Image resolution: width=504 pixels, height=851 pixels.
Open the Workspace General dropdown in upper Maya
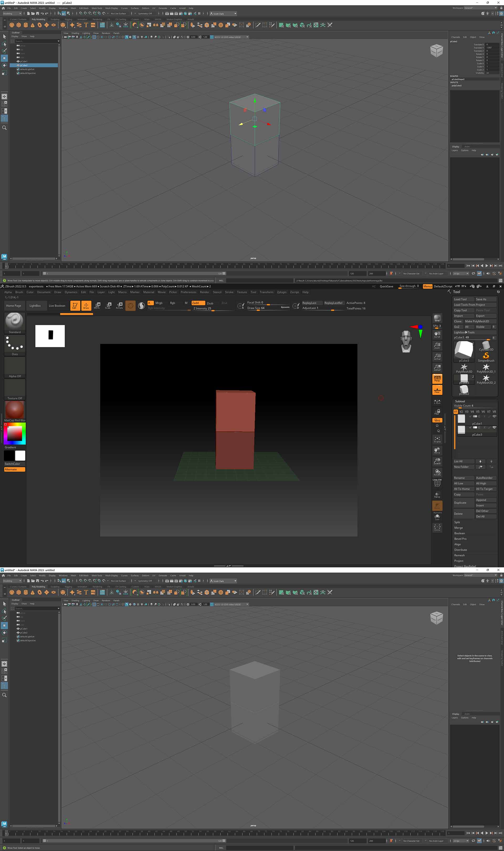point(481,8)
